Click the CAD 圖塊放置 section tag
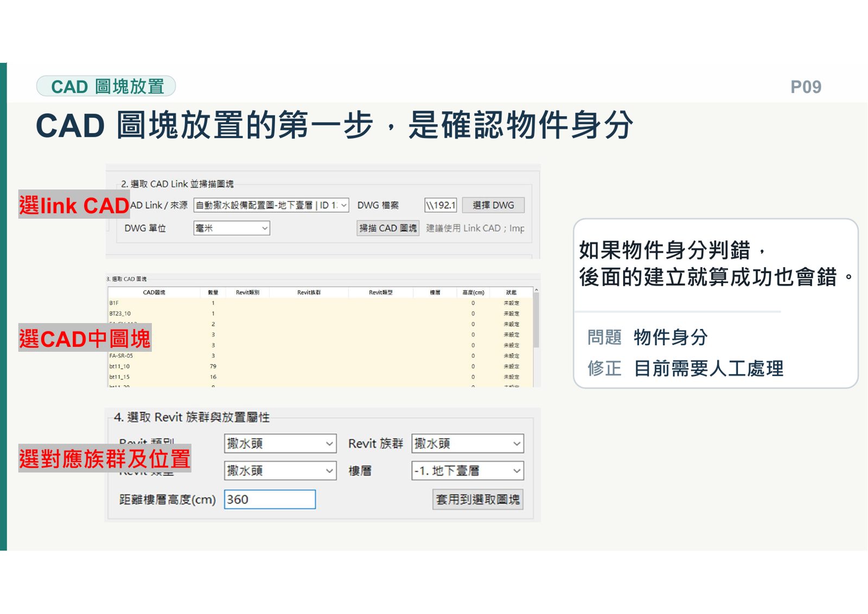The width and height of the screenshot is (868, 614). pyautogui.click(x=106, y=86)
